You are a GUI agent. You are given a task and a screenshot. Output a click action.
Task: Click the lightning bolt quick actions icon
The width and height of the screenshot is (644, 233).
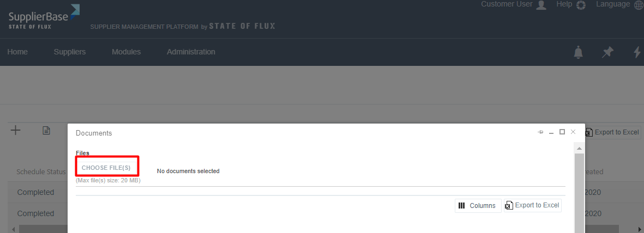(x=637, y=52)
